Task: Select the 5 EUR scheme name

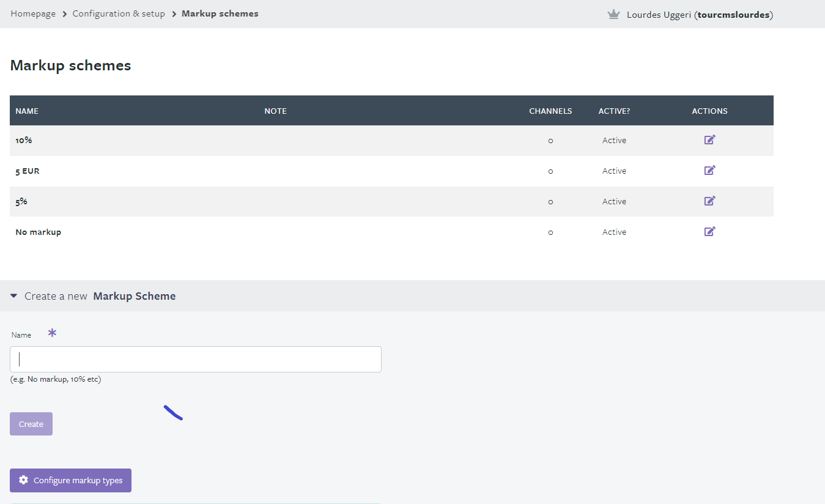Action: tap(28, 171)
